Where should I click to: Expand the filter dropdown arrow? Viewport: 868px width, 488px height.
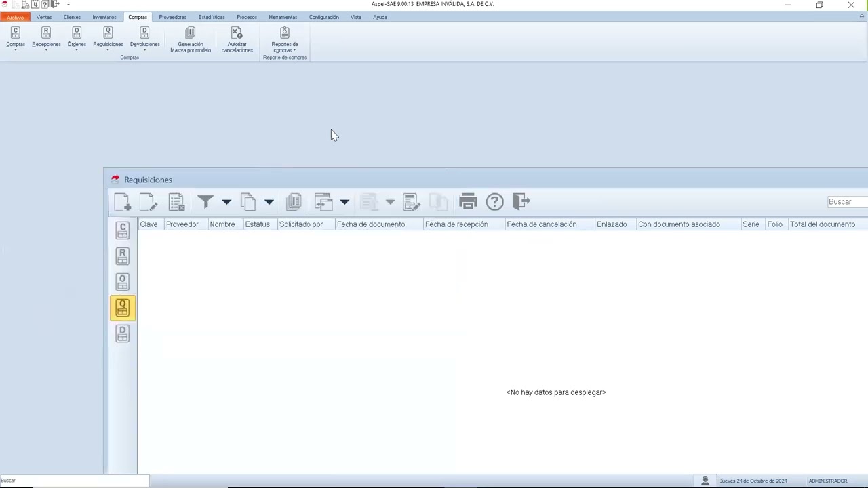[226, 202]
